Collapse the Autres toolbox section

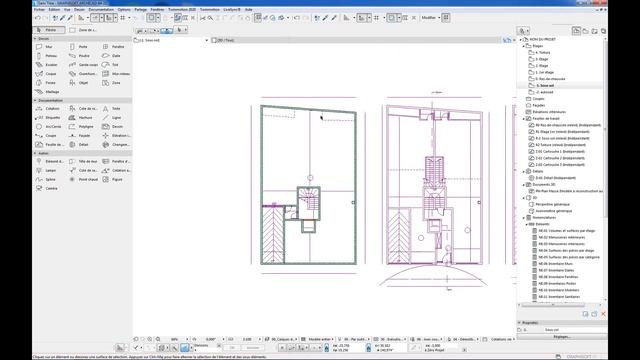pos(36,153)
